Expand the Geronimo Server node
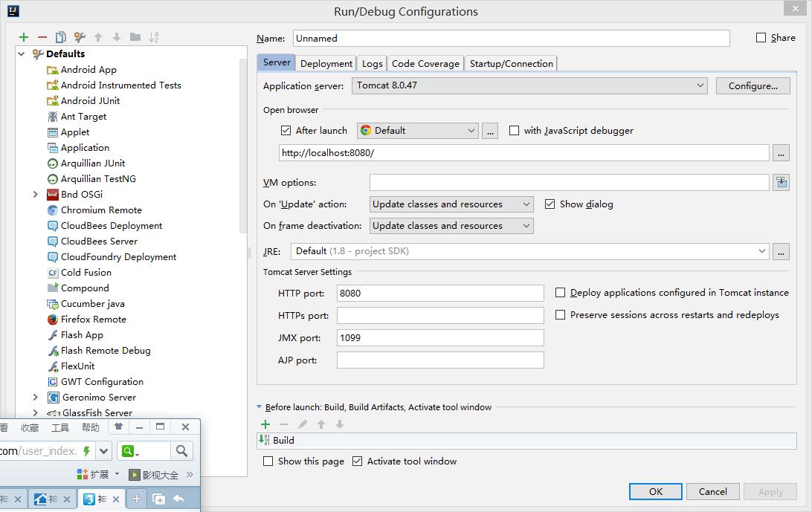The width and height of the screenshot is (812, 512). pyautogui.click(x=35, y=398)
